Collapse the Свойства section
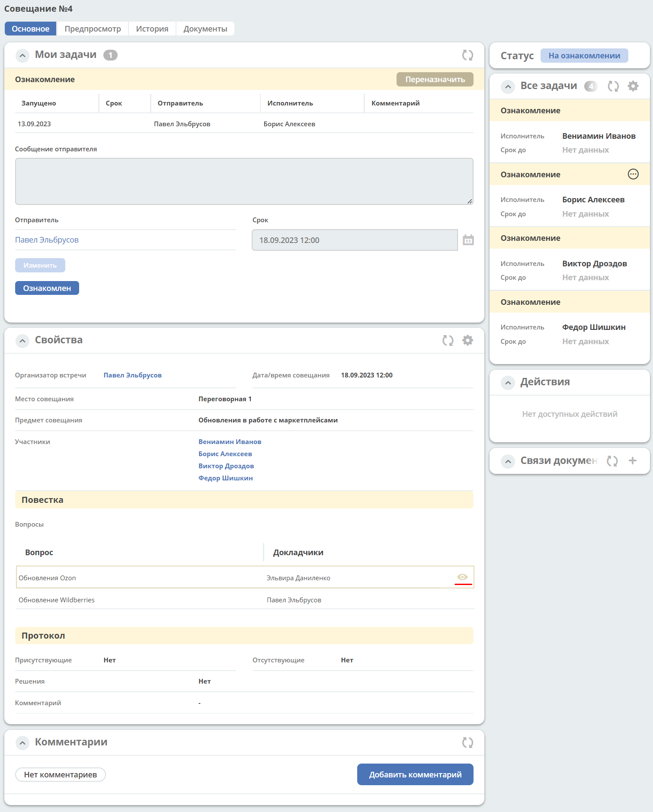 22,341
